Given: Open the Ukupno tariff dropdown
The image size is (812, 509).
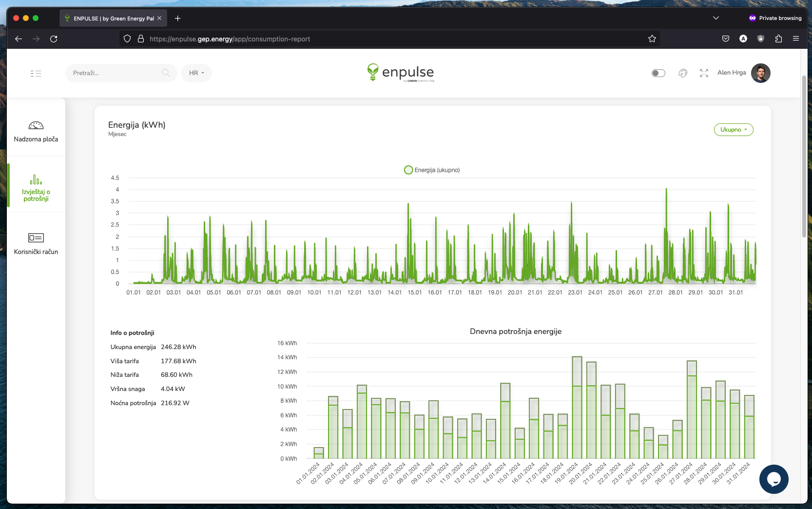Looking at the screenshot, I should coord(734,130).
